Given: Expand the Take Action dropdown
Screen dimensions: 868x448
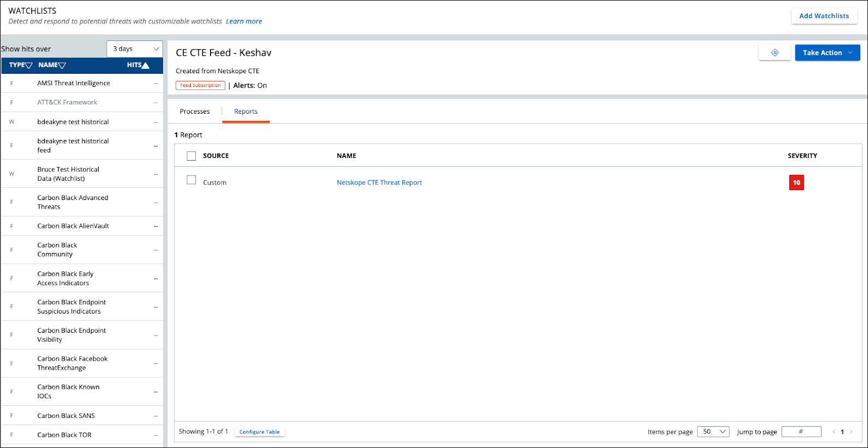Looking at the screenshot, I should click(828, 52).
